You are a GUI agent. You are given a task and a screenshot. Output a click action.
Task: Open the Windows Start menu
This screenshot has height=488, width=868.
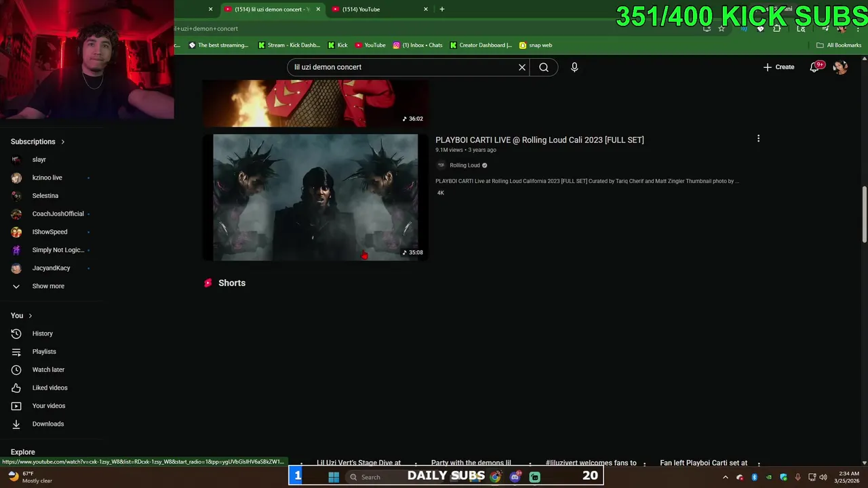click(334, 477)
